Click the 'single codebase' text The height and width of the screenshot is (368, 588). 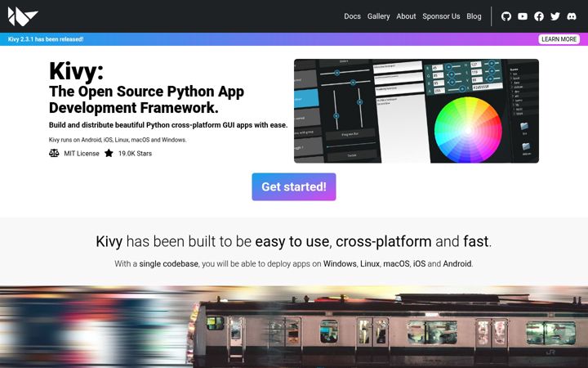pyautogui.click(x=168, y=263)
